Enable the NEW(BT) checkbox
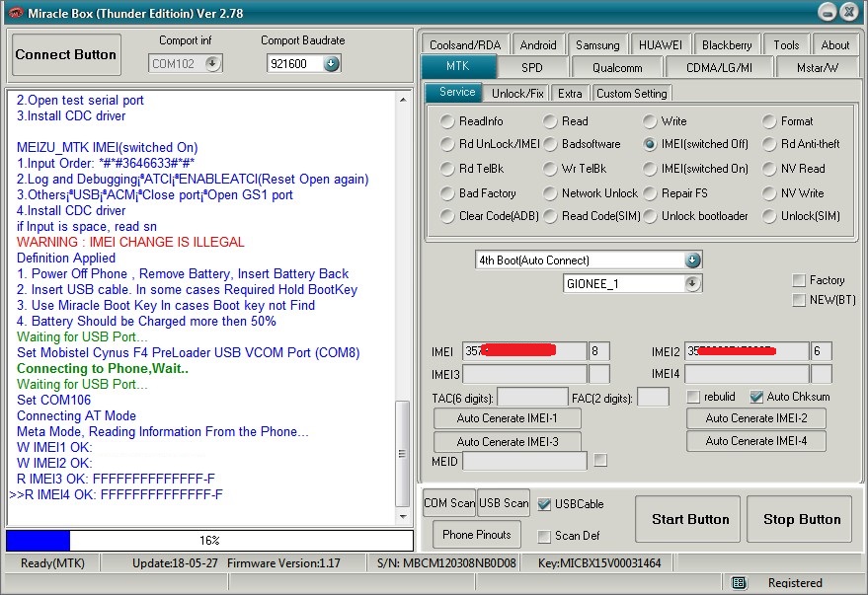This screenshot has height=595, width=868. 799,300
